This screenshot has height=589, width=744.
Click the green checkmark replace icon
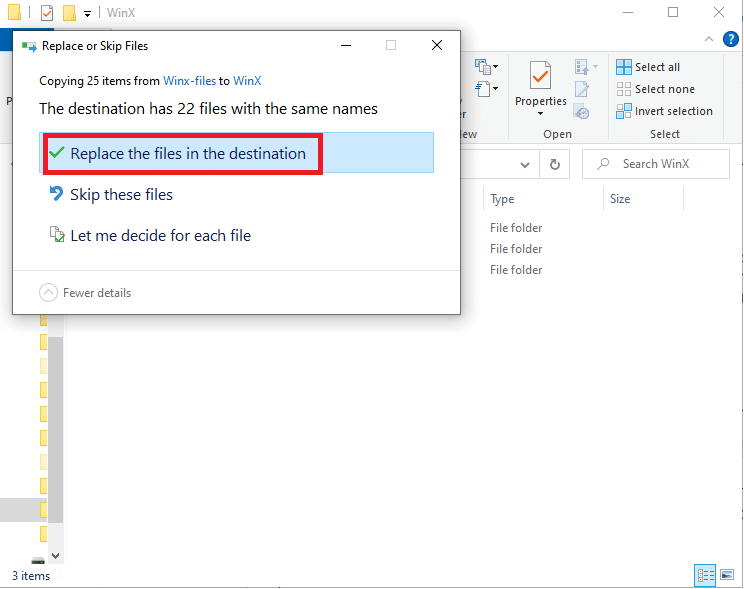(x=57, y=153)
